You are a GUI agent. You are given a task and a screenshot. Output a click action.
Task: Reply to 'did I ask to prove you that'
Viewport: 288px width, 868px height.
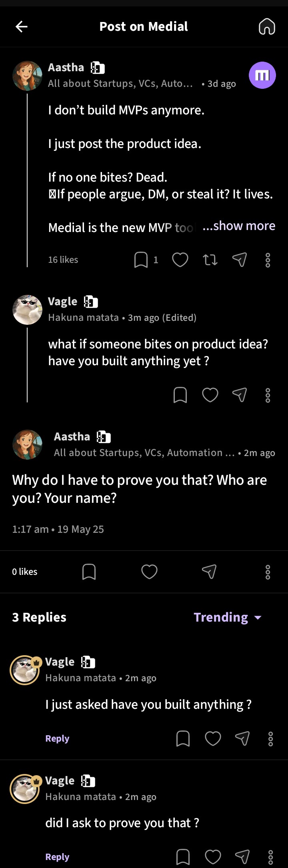[57, 857]
